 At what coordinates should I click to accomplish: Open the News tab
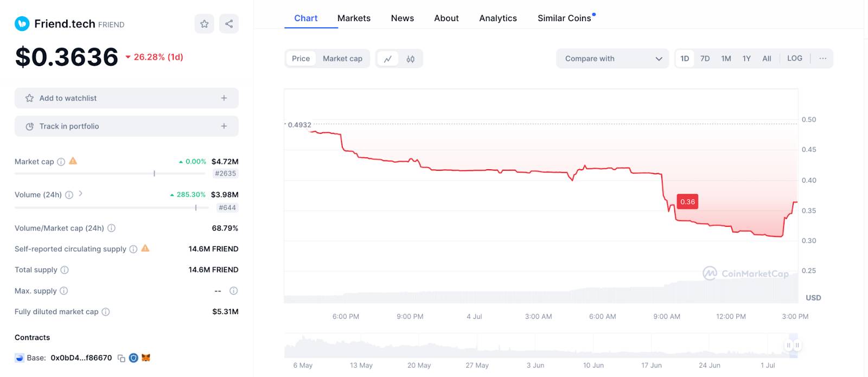[x=403, y=18]
